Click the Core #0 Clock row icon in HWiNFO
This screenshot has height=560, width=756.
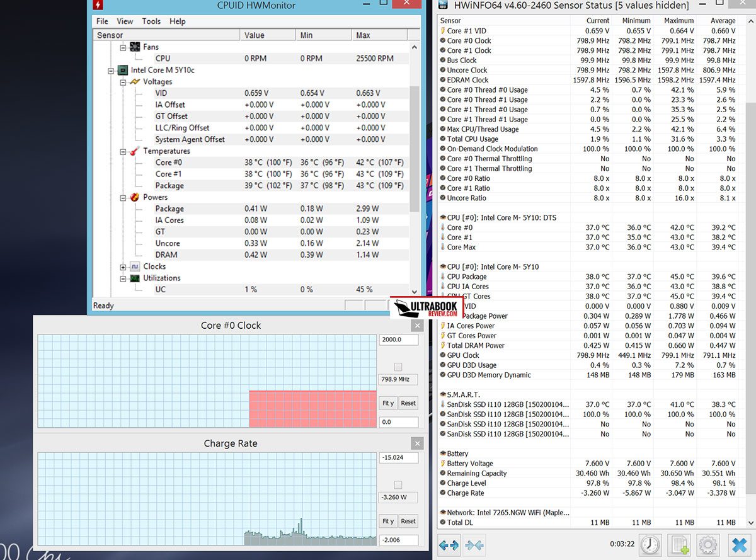442,40
